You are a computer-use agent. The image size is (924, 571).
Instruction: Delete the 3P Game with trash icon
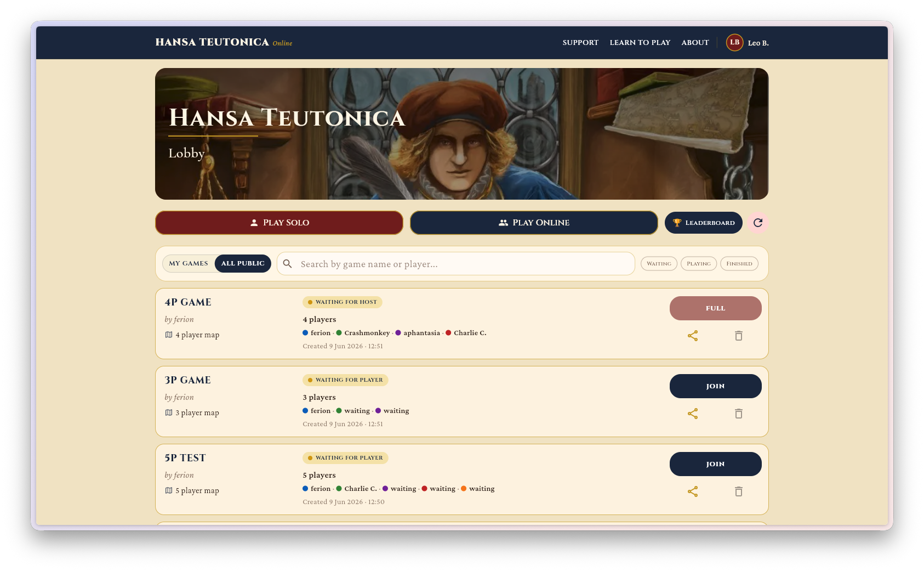tap(739, 414)
